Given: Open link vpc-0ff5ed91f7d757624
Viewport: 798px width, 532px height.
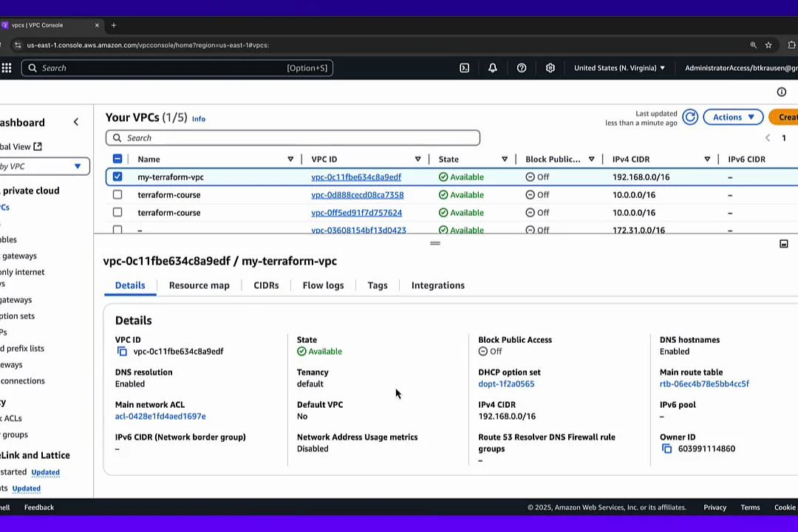Looking at the screenshot, I should [356, 213].
